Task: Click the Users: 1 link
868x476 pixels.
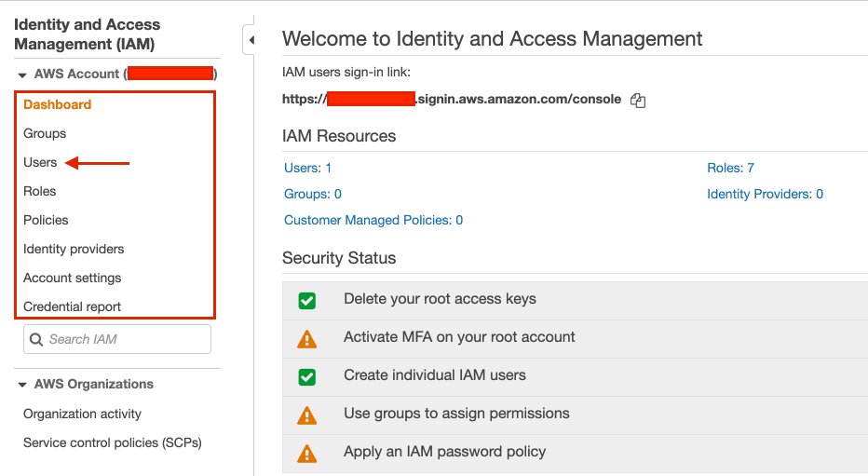Action: click(307, 168)
